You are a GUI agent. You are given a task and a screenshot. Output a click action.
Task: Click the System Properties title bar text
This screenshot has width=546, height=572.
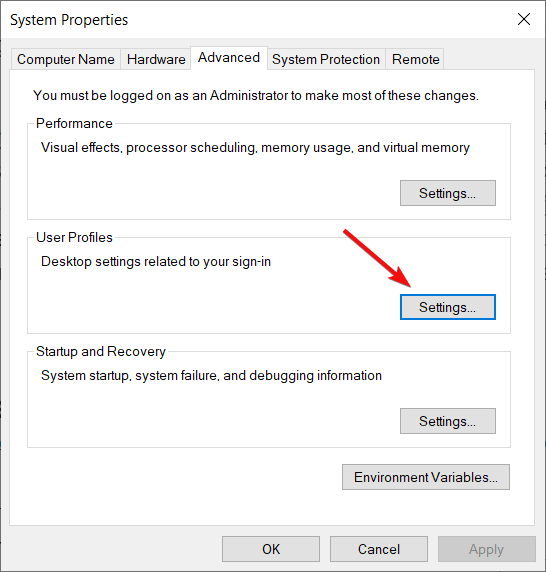click(69, 20)
